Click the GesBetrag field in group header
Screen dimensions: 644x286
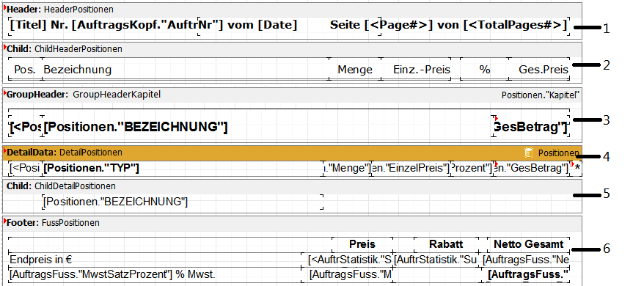point(530,128)
